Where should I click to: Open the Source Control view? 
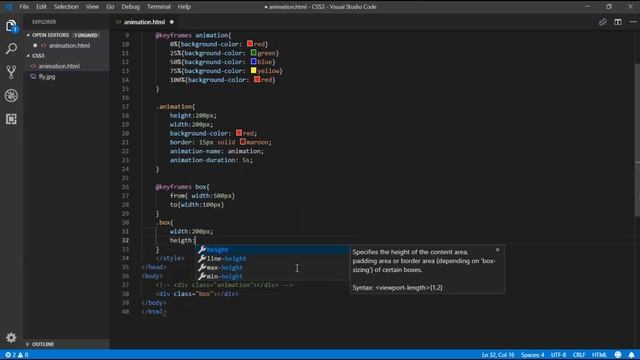pyautogui.click(x=11, y=72)
